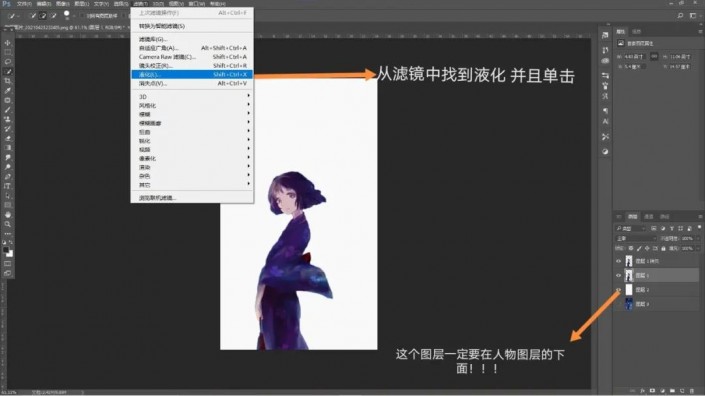Choose 液化 (Liquify) from the Filter menu
The height and width of the screenshot is (396, 705).
coord(192,75)
